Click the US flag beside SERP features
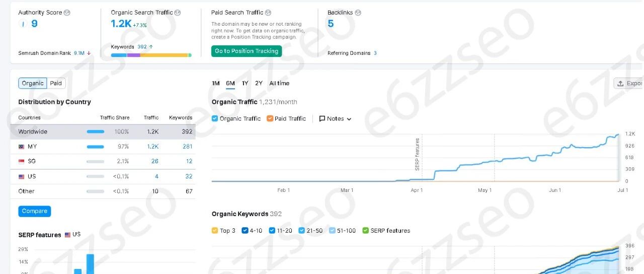 67,235
